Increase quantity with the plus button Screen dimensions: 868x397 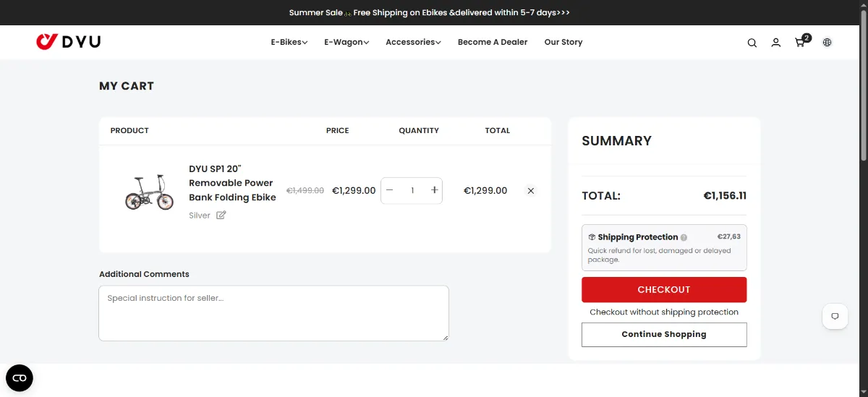pos(435,190)
